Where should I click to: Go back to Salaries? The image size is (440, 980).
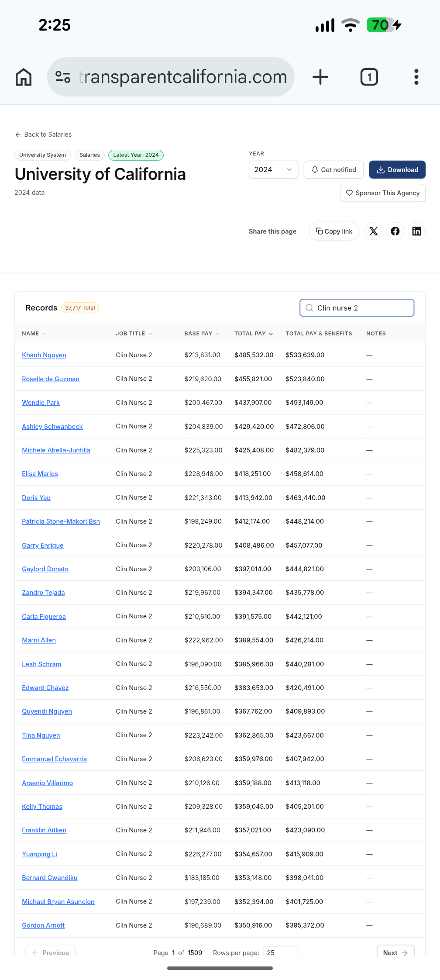click(43, 135)
